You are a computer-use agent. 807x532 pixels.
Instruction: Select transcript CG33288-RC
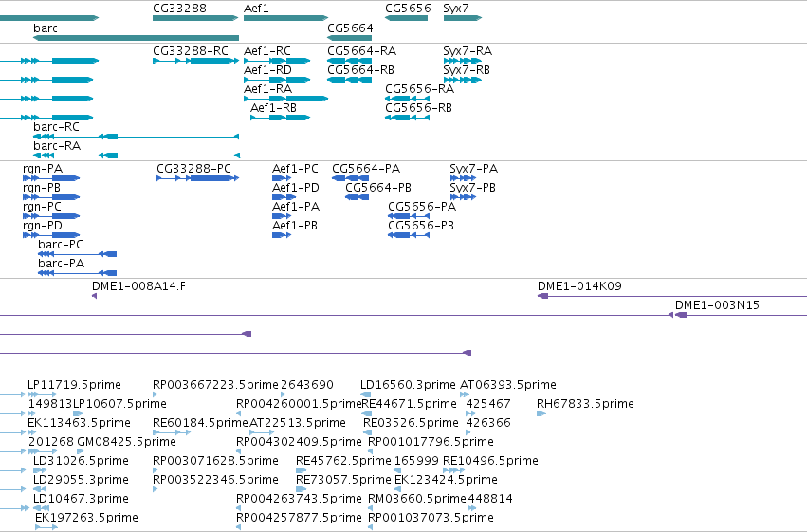click(191, 51)
